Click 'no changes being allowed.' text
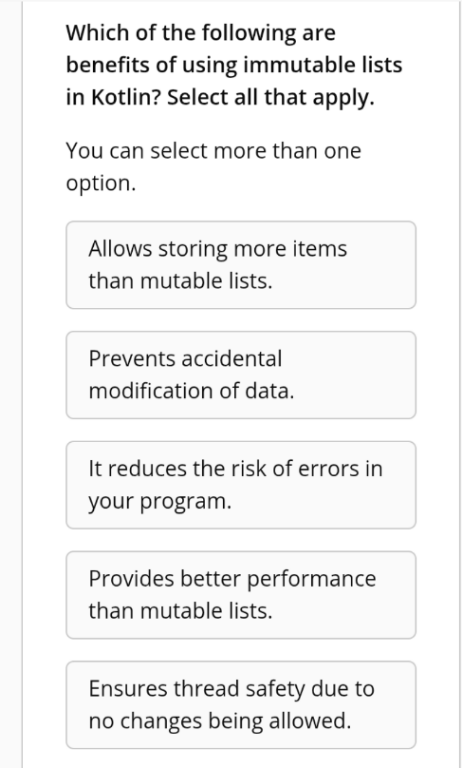The width and height of the screenshot is (462, 768). 220,721
